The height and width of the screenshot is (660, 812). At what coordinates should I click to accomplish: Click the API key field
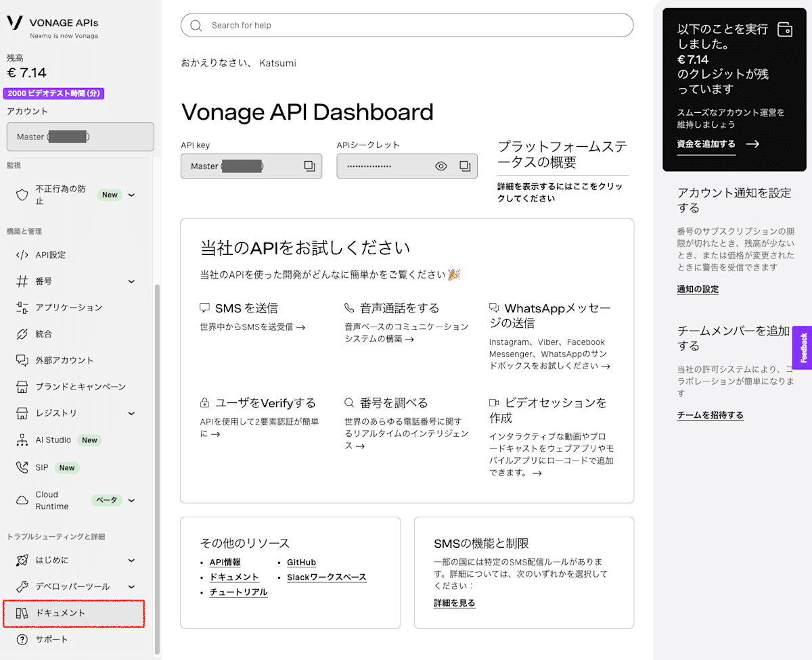(251, 166)
